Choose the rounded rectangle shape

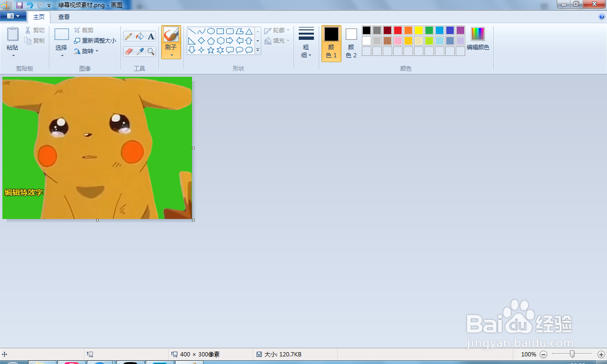pos(230,31)
